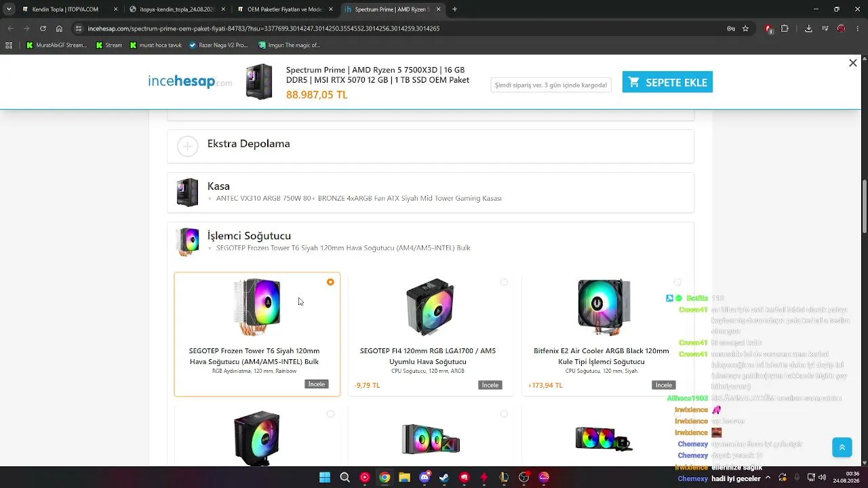
Task: Expand the Ekstra Depolama section
Action: (431, 146)
